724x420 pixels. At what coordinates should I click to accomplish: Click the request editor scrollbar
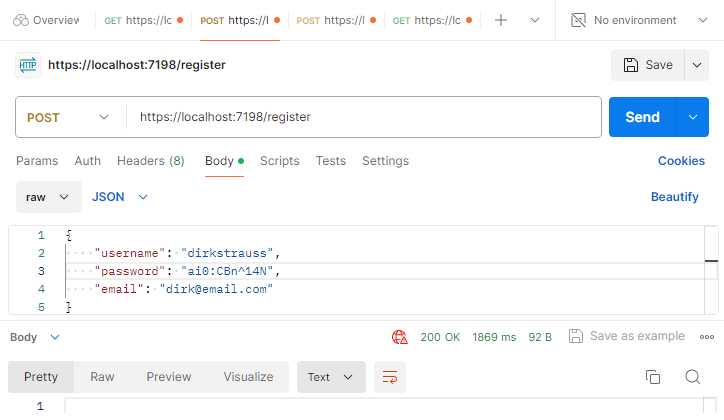coord(711,270)
